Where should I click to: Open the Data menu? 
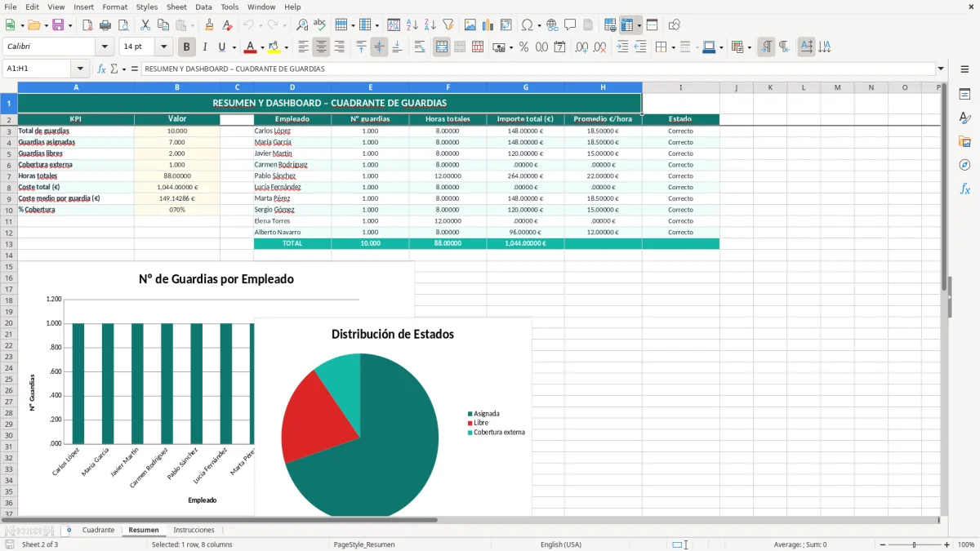[x=203, y=7]
